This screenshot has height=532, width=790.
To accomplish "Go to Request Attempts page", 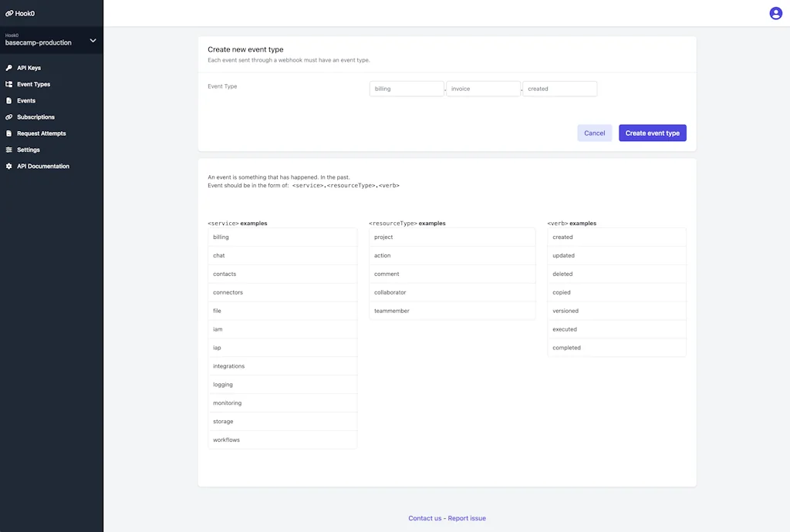I will [x=42, y=133].
